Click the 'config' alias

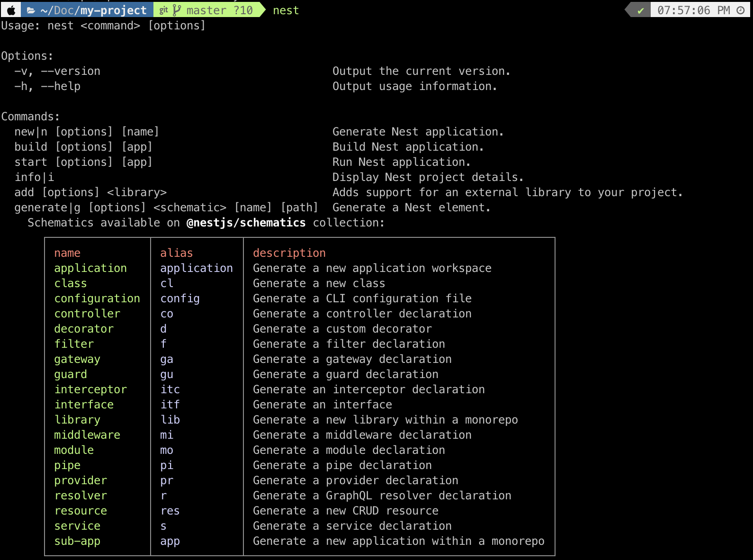180,298
